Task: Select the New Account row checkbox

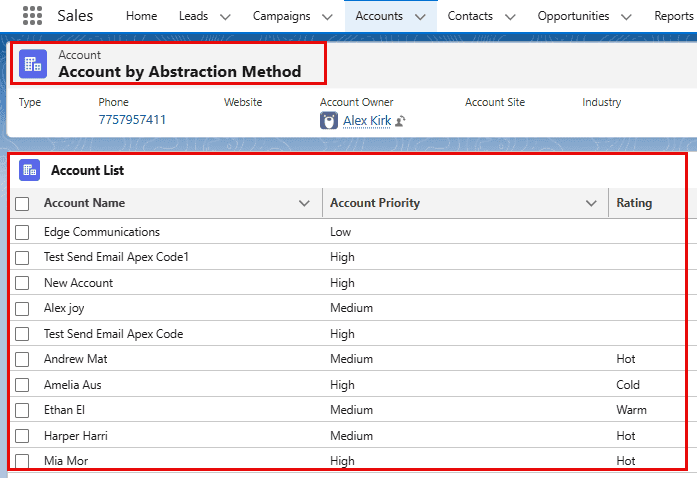Action: pos(22,283)
